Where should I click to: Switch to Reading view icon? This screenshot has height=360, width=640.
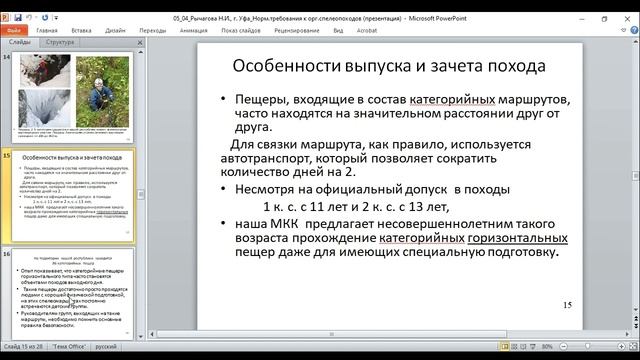(x=523, y=347)
